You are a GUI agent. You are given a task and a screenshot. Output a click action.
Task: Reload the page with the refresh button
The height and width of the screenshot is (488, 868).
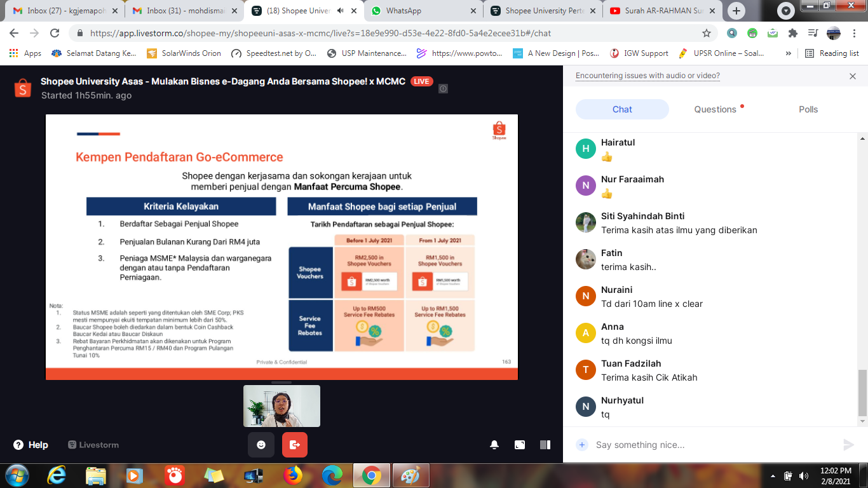point(55,33)
